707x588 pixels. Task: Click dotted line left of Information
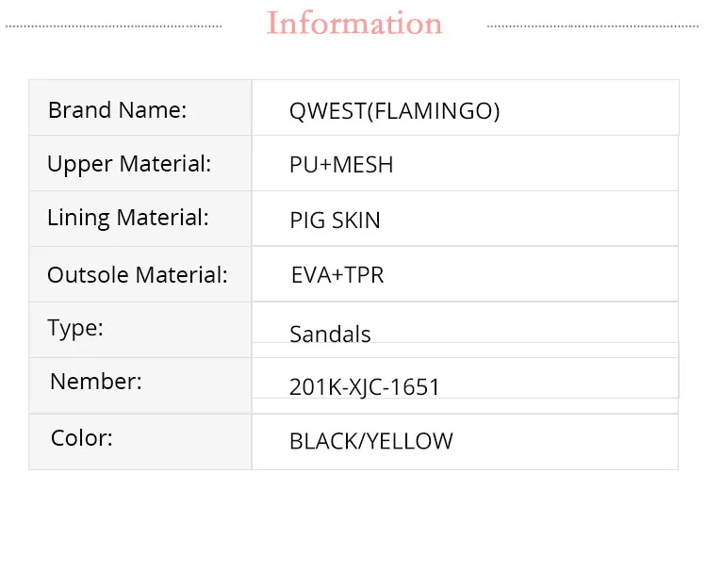(x=113, y=26)
